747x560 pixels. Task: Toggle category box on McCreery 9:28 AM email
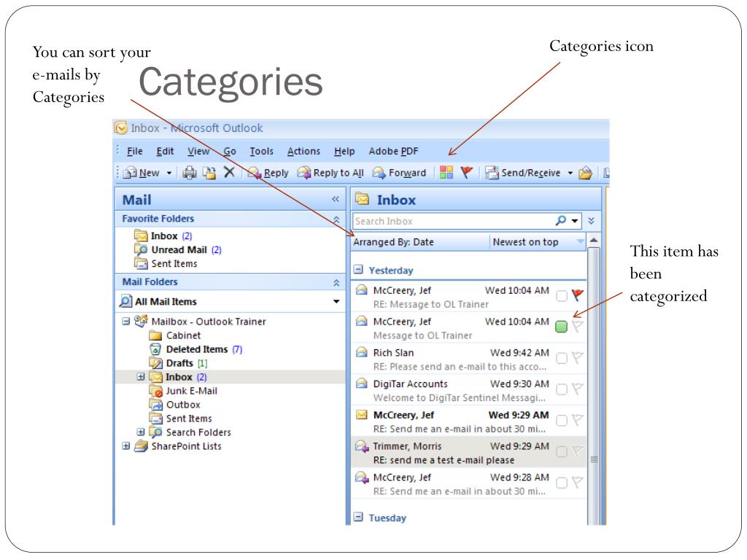tap(562, 483)
